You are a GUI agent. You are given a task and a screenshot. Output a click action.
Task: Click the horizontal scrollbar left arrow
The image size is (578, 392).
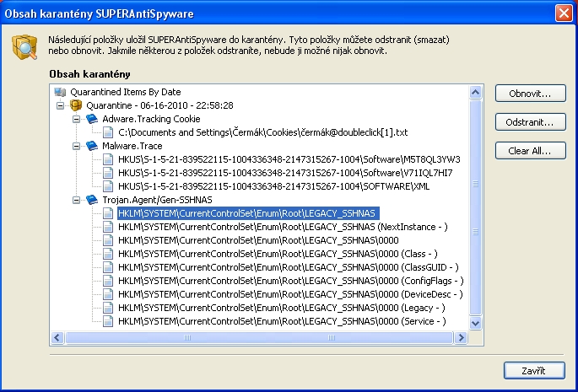57,337
